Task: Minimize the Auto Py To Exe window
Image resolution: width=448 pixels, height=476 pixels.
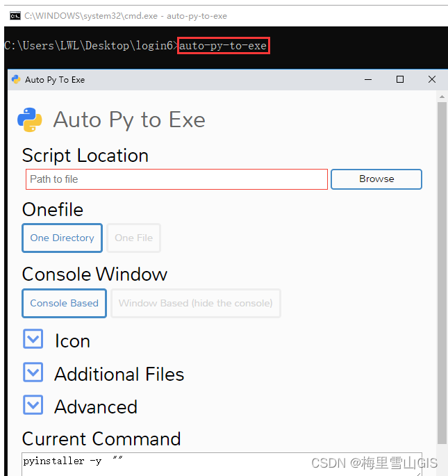Action: coord(368,79)
